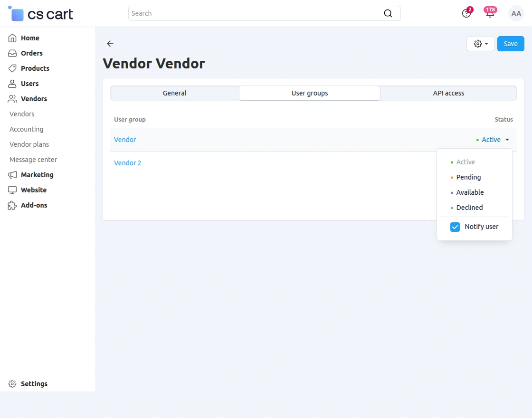Click the Marketing megaphone icon
532x418 pixels.
coord(12,175)
